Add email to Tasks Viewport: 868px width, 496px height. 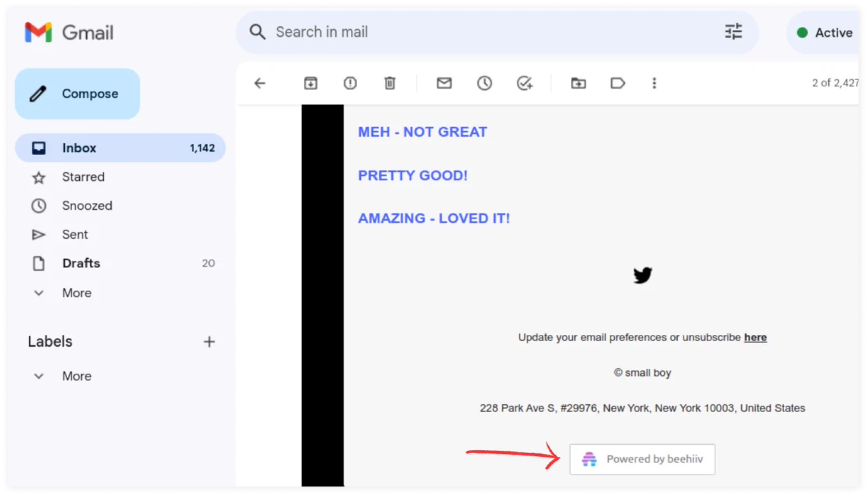point(525,83)
